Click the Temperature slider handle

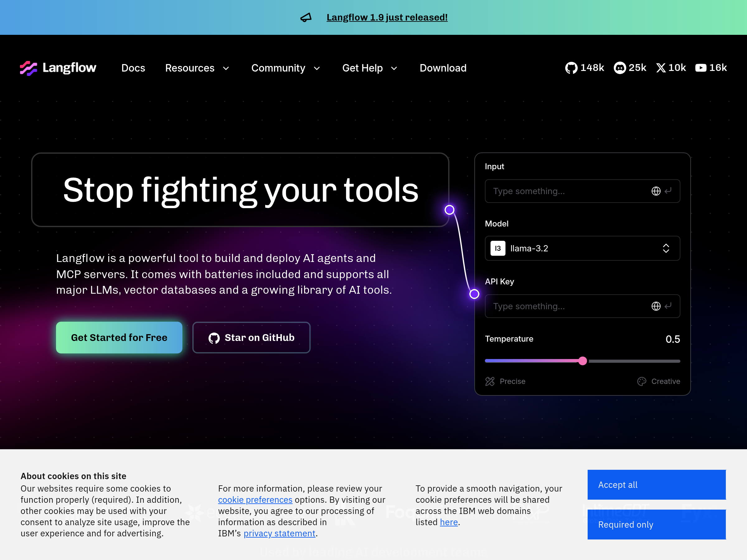[x=583, y=361]
